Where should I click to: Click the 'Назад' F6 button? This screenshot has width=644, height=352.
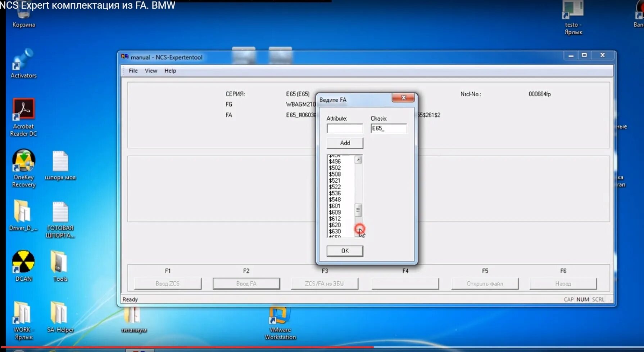[563, 284]
